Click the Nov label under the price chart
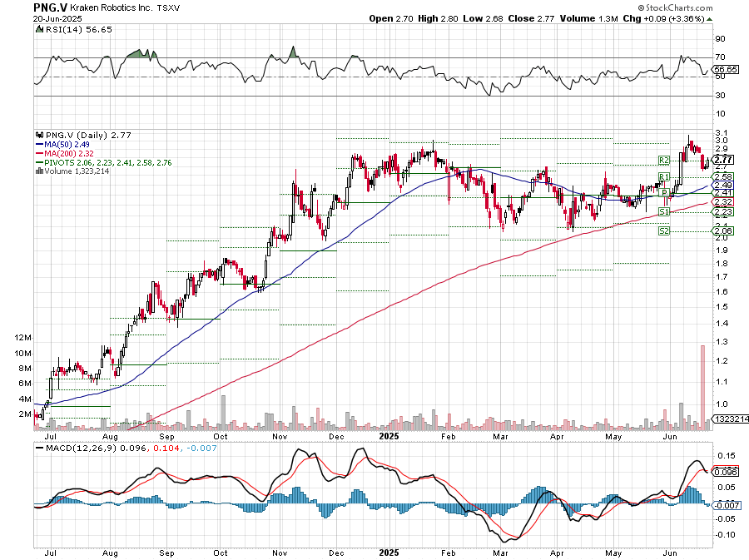The height and width of the screenshot is (560, 749). click(280, 436)
